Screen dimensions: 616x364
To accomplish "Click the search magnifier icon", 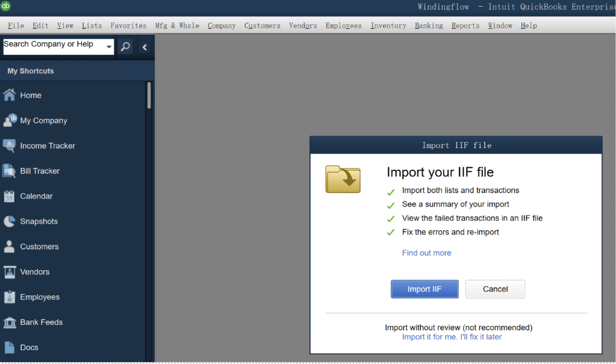I will tap(125, 47).
